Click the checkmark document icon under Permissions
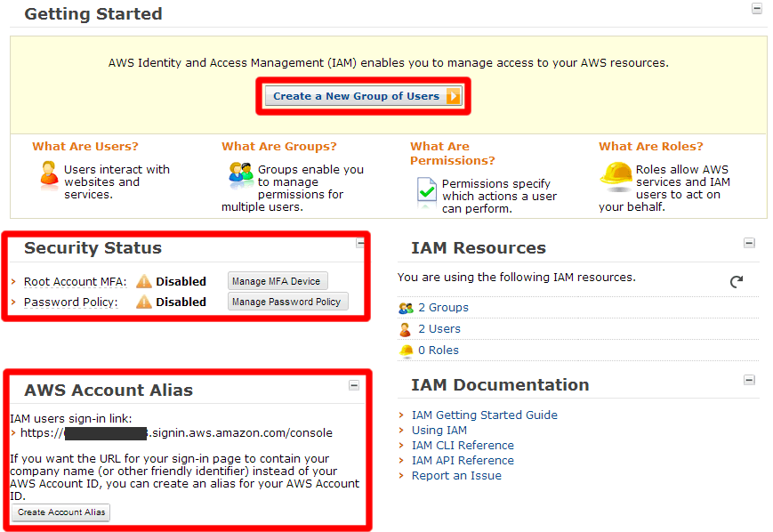Screen dimensions: 773x532 426,190
